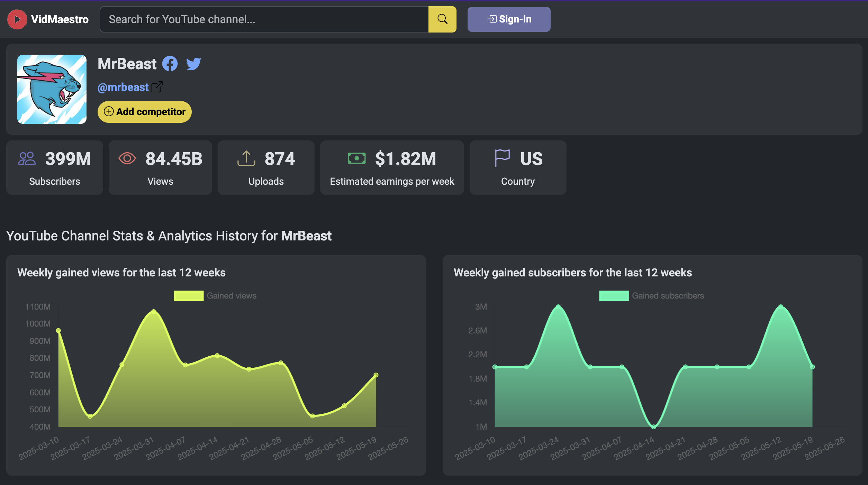868x485 pixels.
Task: Toggle the Gained subscribers legend swatch
Action: tap(614, 296)
